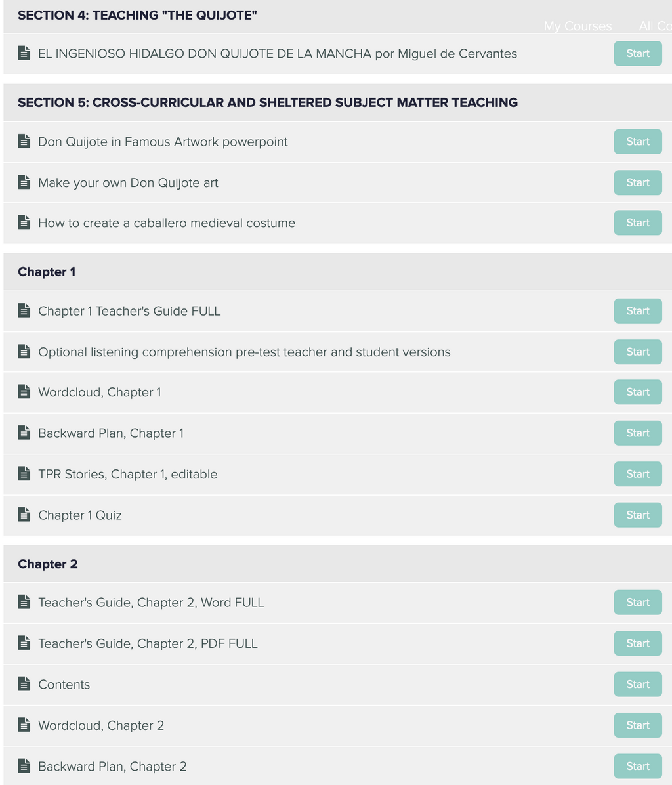
Task: Select Section 5 Cross-Curricular header
Action: pos(338,102)
